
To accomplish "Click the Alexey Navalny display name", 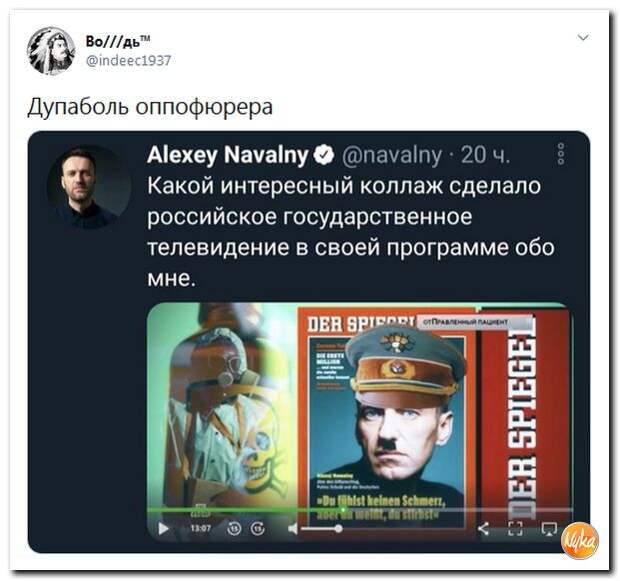I will [227, 155].
